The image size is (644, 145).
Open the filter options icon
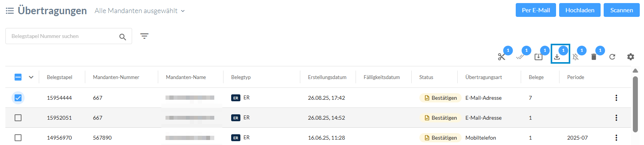point(144,36)
